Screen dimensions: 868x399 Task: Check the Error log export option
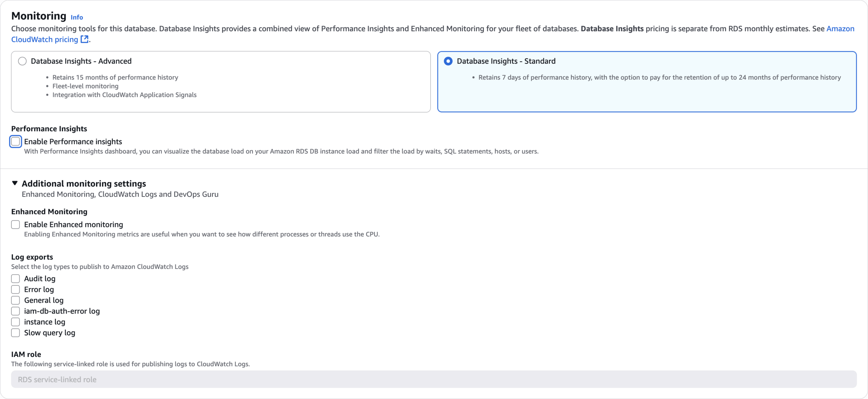[x=16, y=290]
